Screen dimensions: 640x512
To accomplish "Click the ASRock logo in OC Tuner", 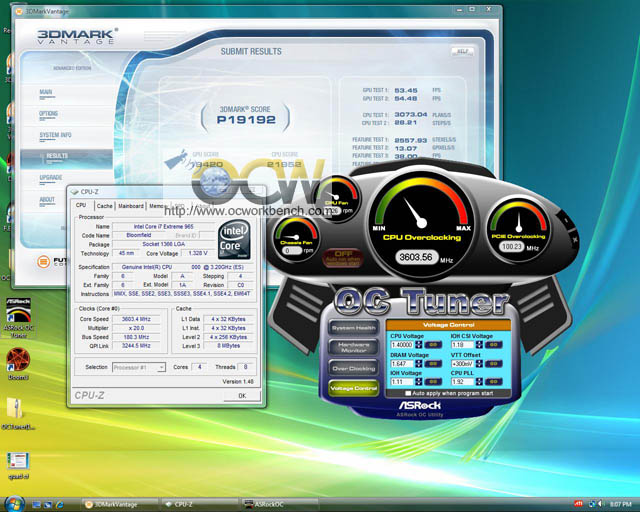I will point(420,405).
